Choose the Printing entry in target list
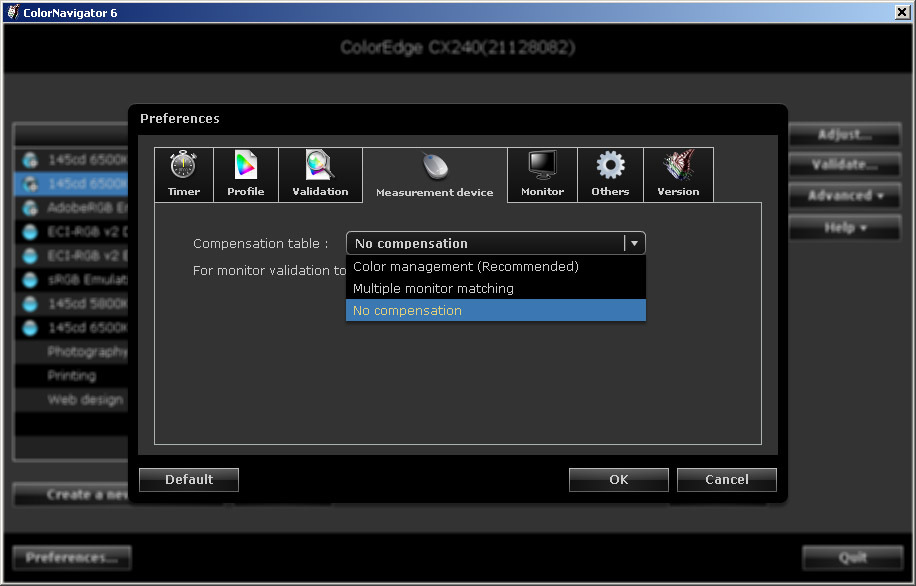 [71, 376]
